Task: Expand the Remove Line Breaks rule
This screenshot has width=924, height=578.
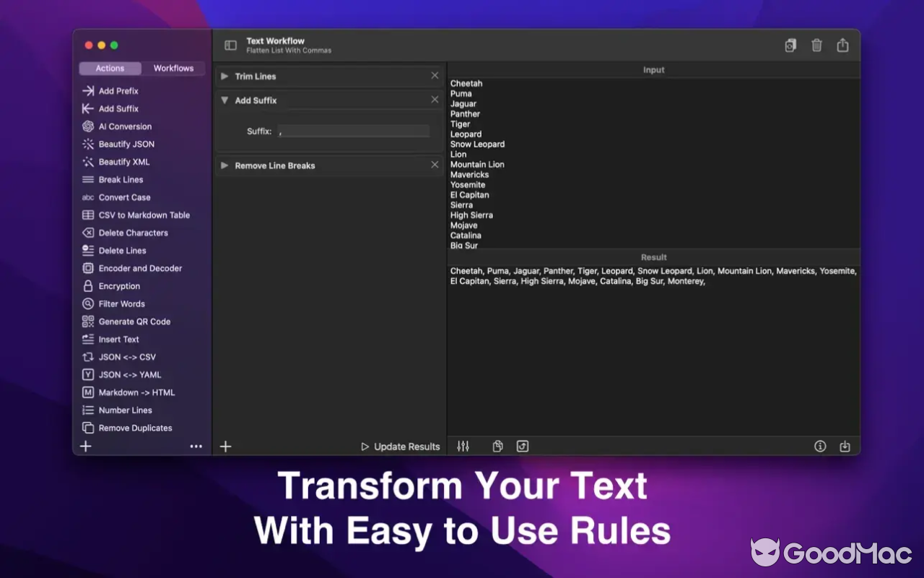Action: [225, 165]
